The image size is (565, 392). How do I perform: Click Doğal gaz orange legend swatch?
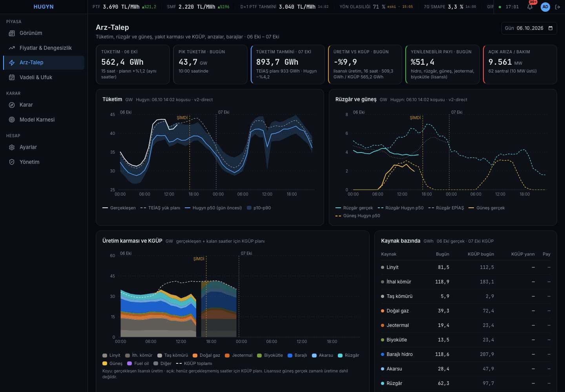point(195,356)
